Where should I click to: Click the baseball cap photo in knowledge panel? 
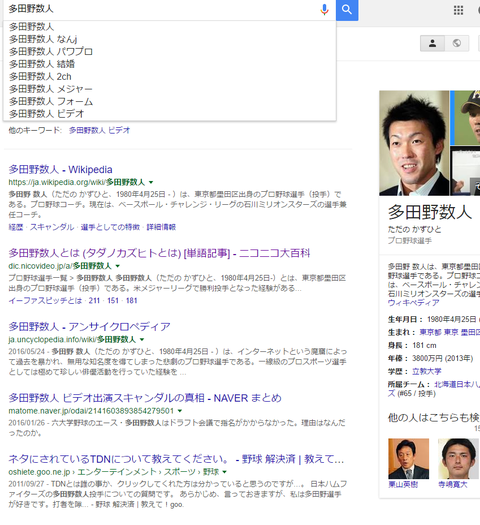click(x=465, y=118)
